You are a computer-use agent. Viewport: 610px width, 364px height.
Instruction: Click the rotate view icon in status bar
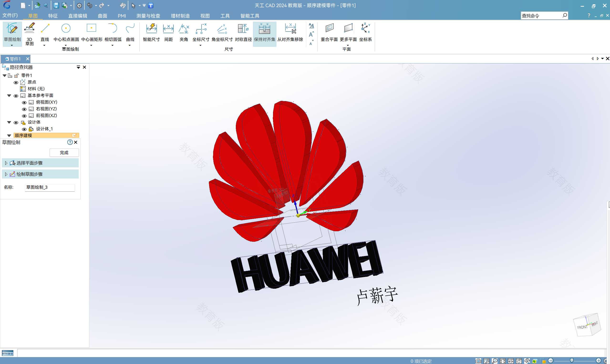click(519, 361)
